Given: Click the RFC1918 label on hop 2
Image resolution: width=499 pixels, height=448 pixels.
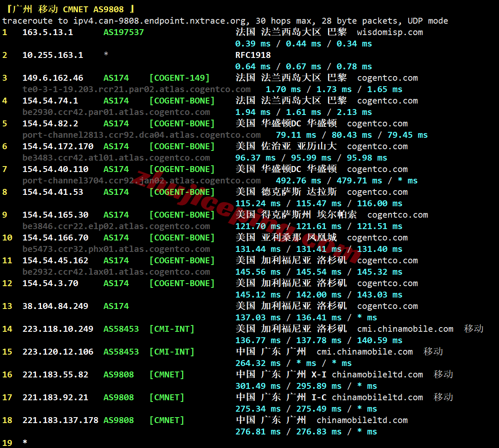Looking at the screenshot, I should coord(253,55).
